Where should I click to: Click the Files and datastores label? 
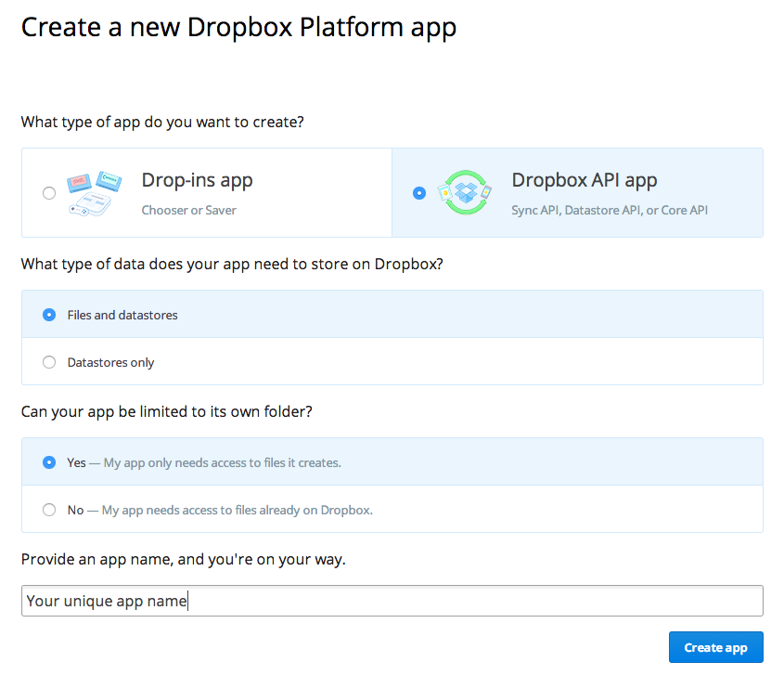(x=122, y=315)
